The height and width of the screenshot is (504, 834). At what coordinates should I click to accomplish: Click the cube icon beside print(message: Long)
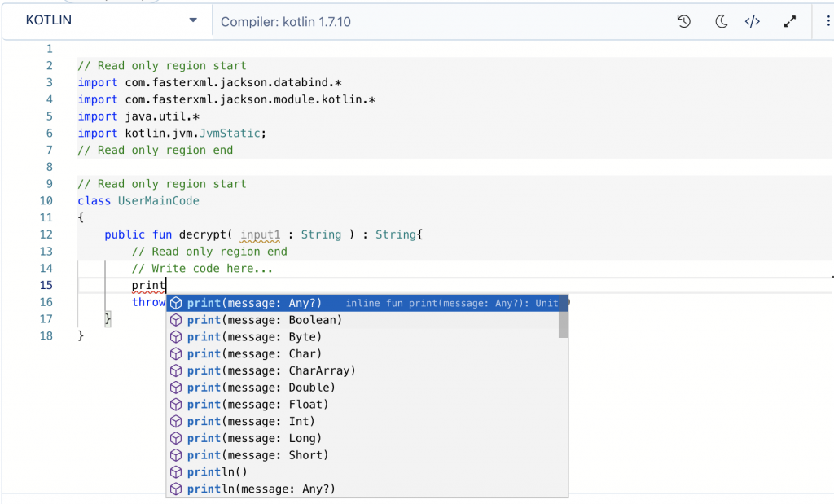click(175, 438)
